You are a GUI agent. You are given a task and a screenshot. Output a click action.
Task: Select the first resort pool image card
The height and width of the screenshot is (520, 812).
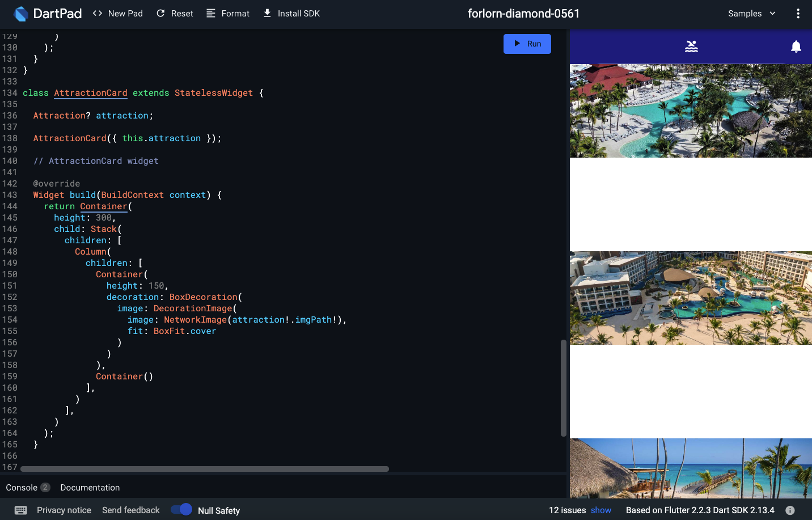691,111
